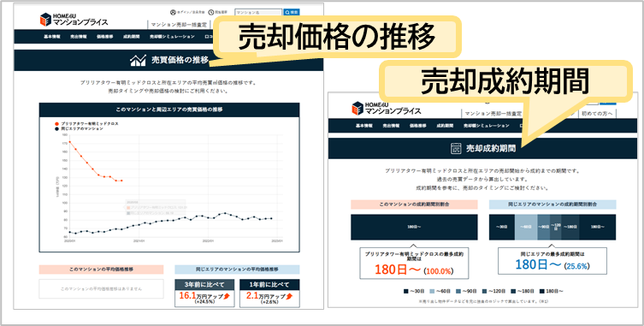
Task: Click the 価格推移 nav item on left page
Action: click(x=104, y=37)
